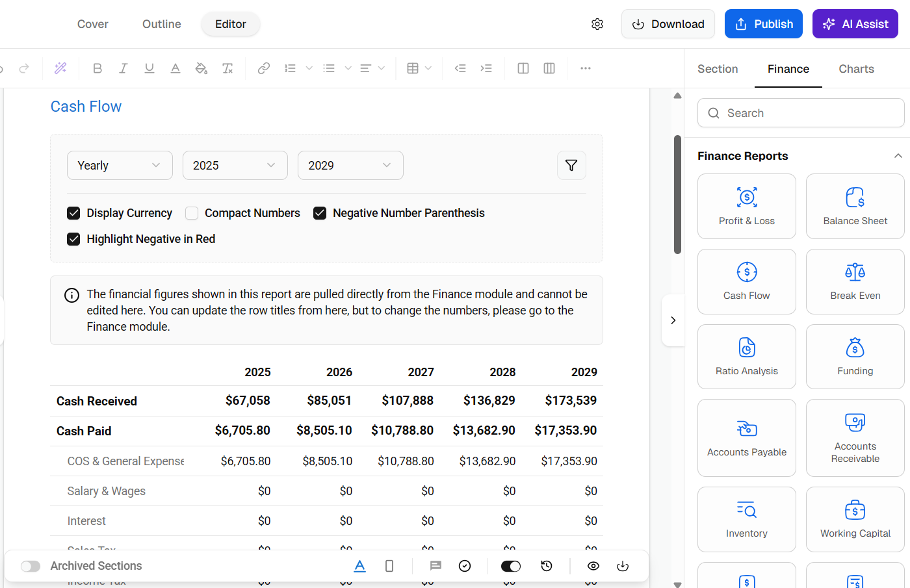
Task: Toggle bold formatting
Action: [x=97, y=68]
